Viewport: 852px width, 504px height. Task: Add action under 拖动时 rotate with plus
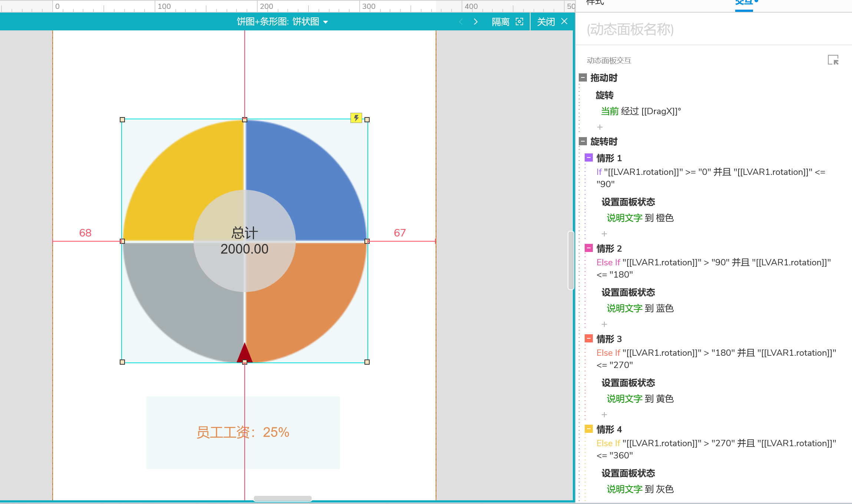tap(600, 127)
